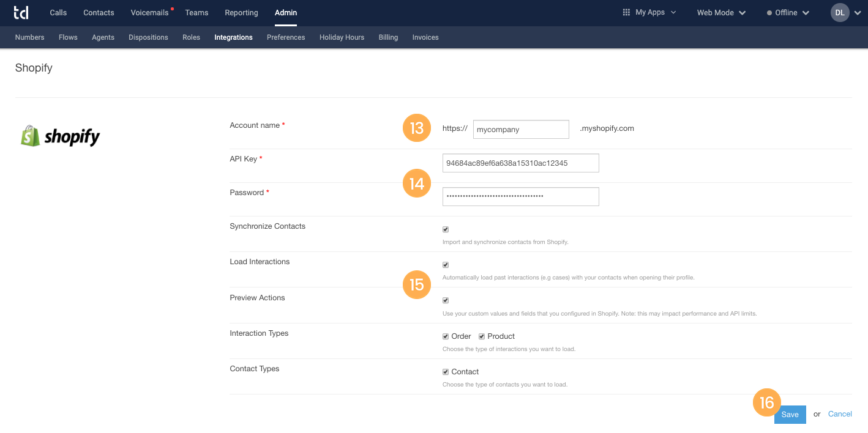868x433 pixels.
Task: Open the Reporting menu
Action: point(241,12)
